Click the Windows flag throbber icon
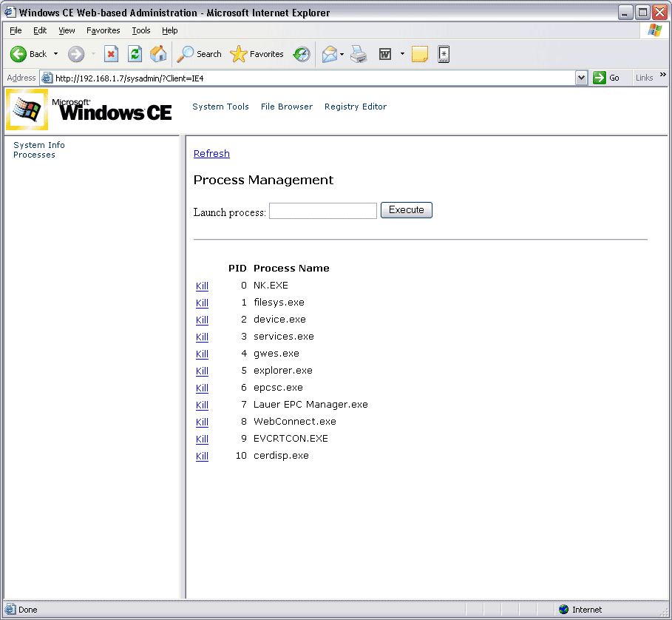 tap(655, 30)
